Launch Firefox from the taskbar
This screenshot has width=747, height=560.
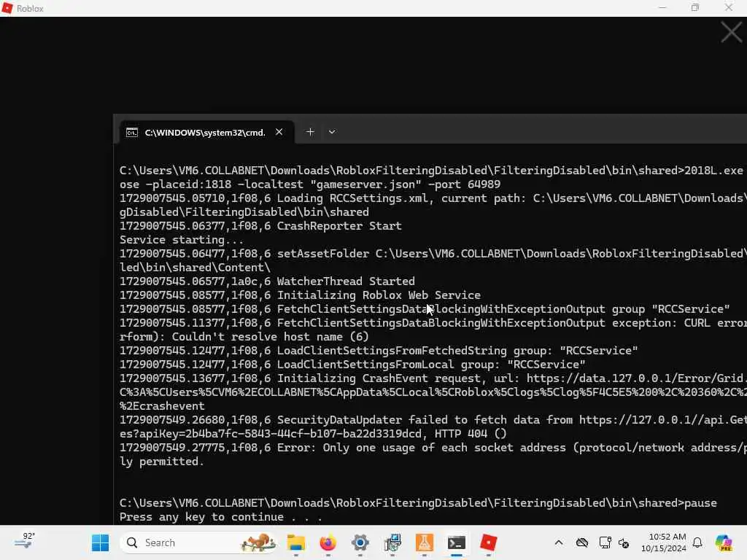click(328, 542)
